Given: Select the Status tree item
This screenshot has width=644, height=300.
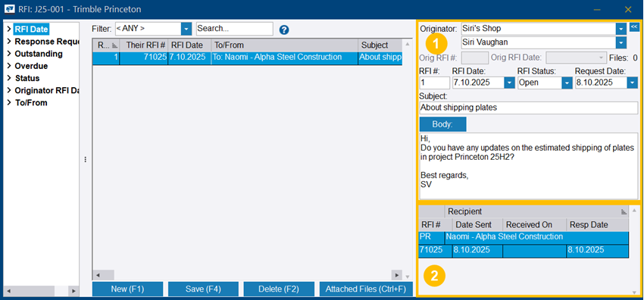Looking at the screenshot, I should 27,78.
